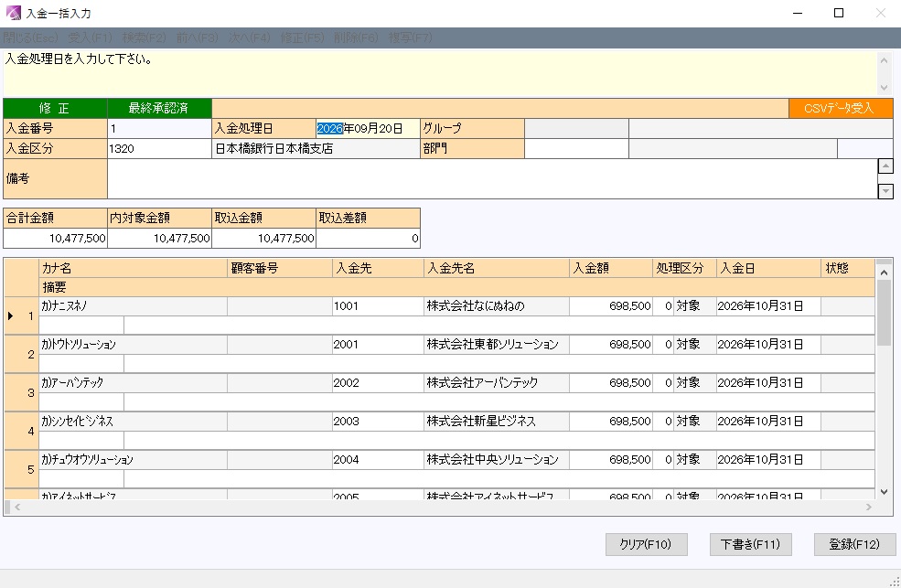Click クリア(F10) button
This screenshot has height=588, width=901.
646,544
